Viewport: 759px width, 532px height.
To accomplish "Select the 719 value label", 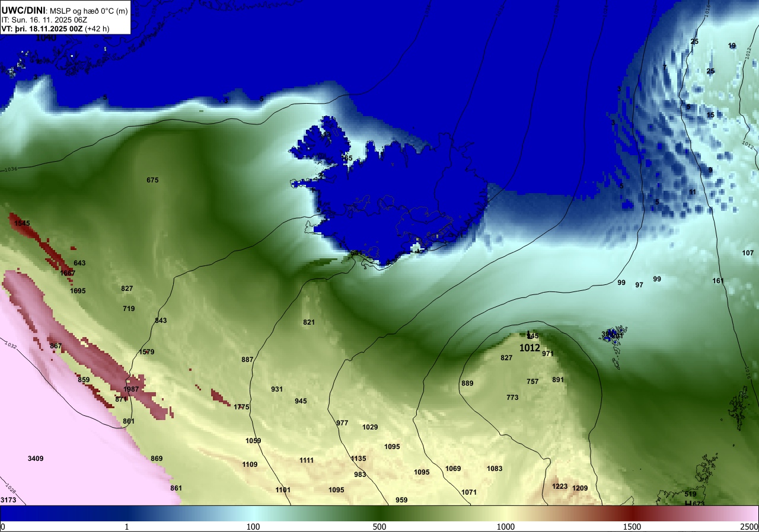I will point(129,309).
